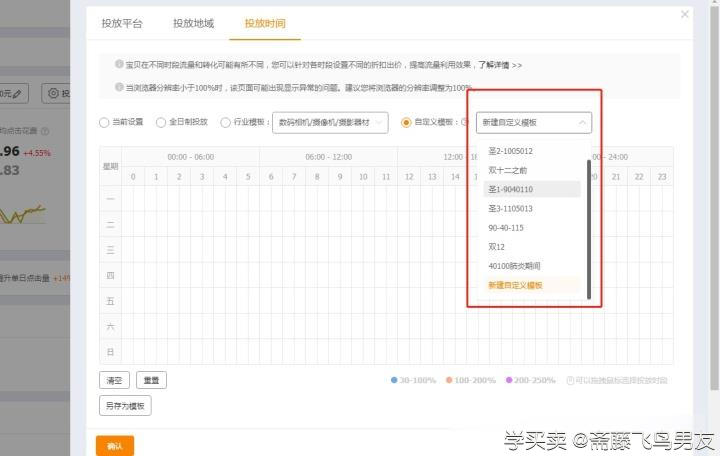Screen dimensions: 720x456
Task: Click the purple 200-250% legend dot
Action: pyautogui.click(x=509, y=380)
